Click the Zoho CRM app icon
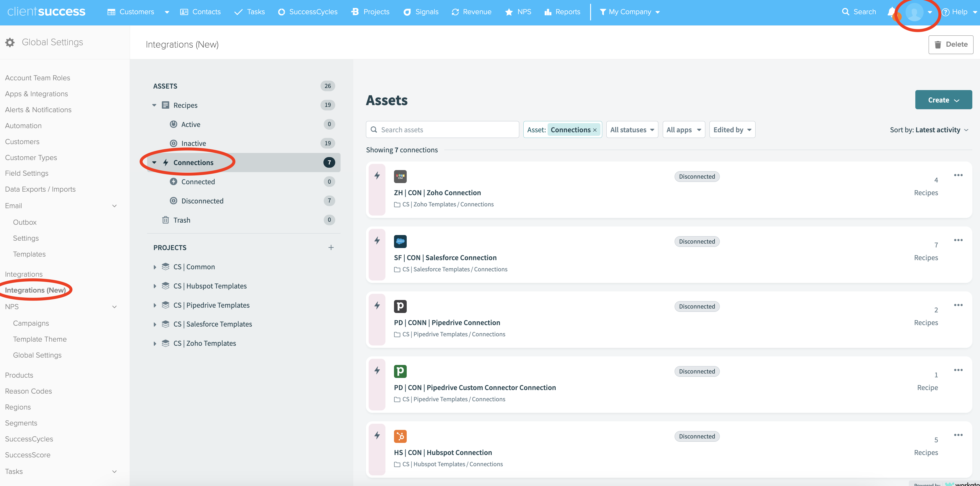Viewport: 980px width, 486px height. tap(400, 177)
